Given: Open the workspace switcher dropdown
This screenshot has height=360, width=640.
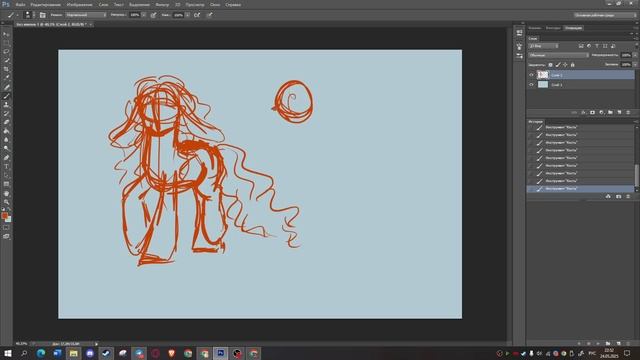Looking at the screenshot, I should click(x=605, y=15).
